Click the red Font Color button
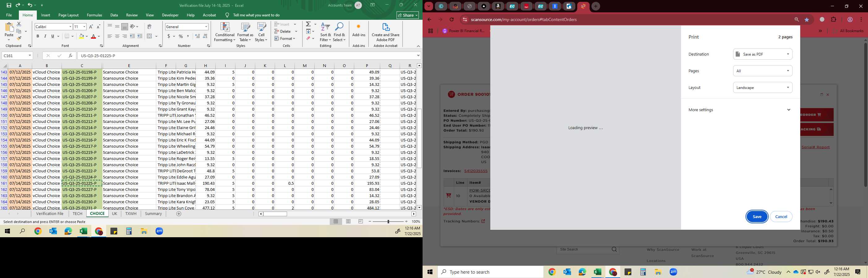 click(x=93, y=36)
